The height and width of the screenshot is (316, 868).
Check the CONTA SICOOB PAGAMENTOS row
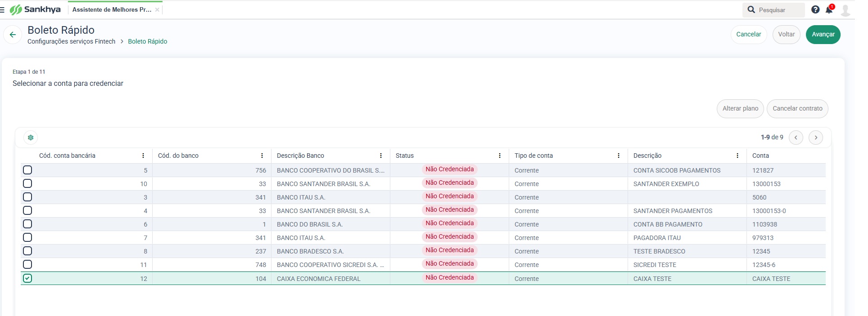click(27, 170)
